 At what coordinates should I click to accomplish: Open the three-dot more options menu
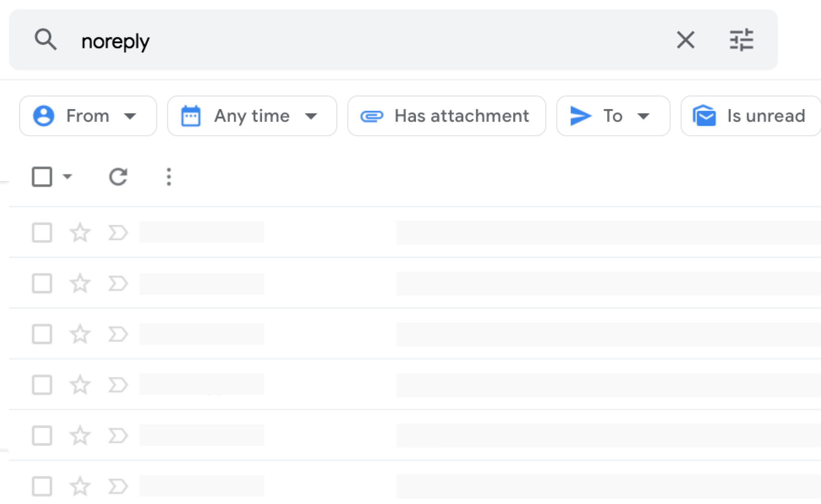pos(169,177)
